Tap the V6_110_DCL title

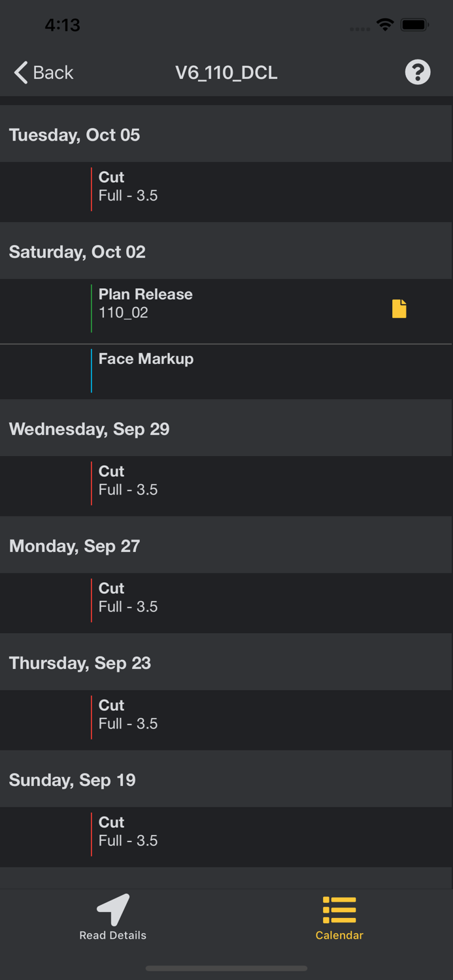pos(226,73)
